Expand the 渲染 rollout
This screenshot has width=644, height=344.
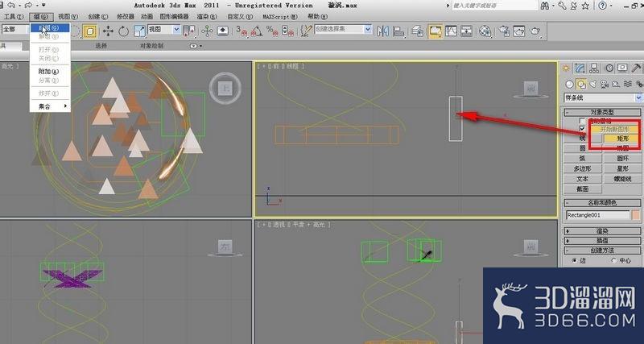pos(603,231)
